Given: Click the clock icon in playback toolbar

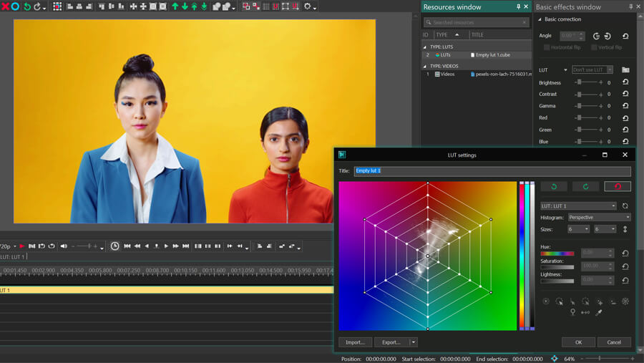Looking at the screenshot, I should 114,246.
